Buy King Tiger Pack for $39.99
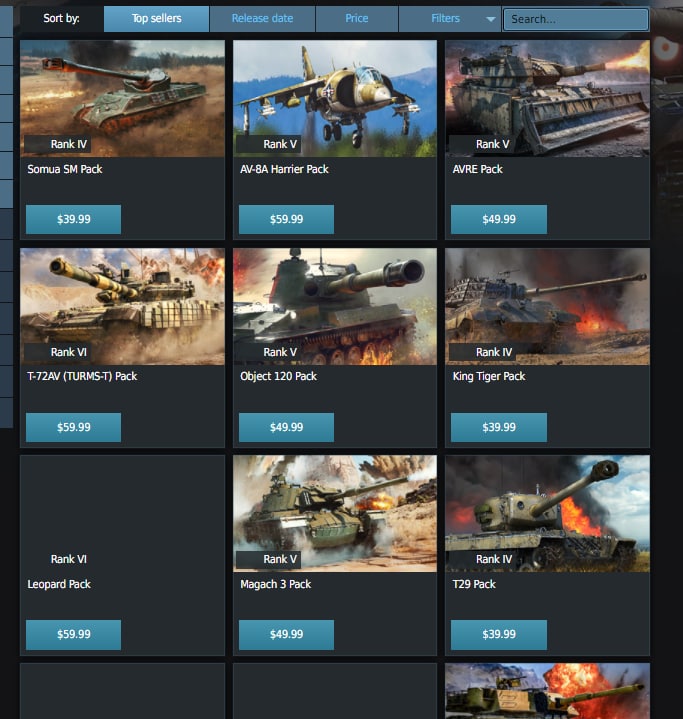Screen dimensions: 683x719 tap(499, 427)
